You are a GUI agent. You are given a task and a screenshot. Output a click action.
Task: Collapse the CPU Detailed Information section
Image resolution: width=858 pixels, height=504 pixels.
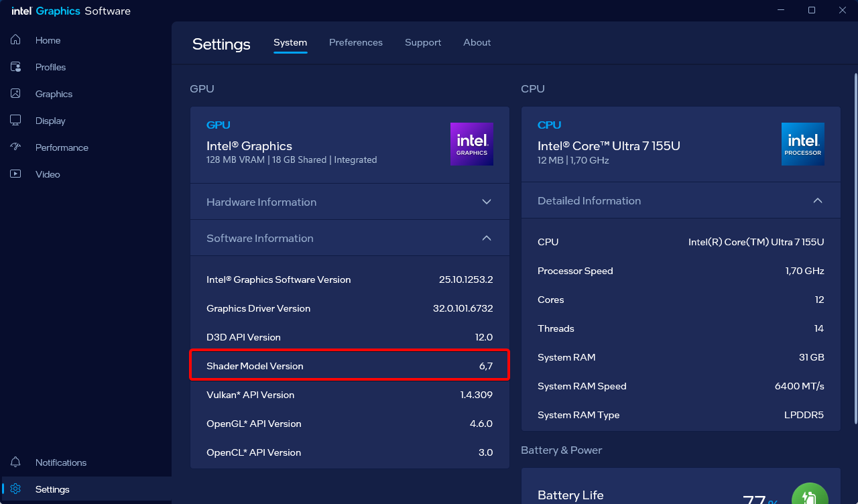point(818,200)
